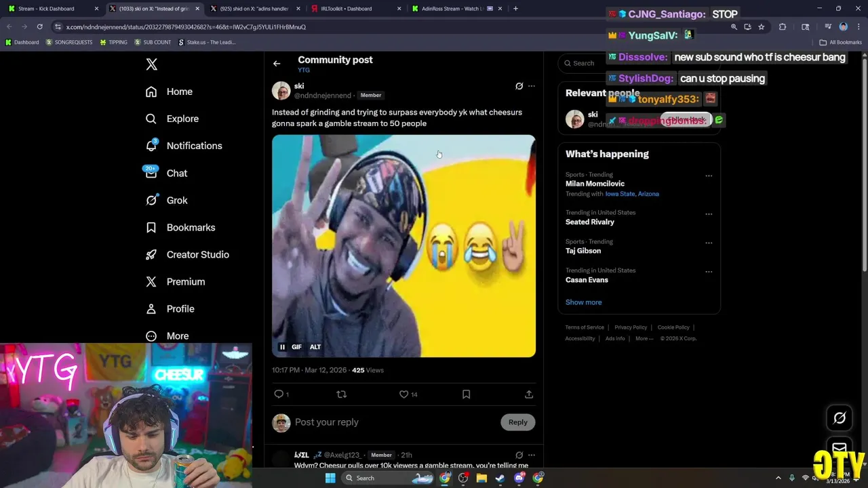This screenshot has width=868, height=488.
Task: Open more options for Seated Rivalry trend
Action: point(709,213)
